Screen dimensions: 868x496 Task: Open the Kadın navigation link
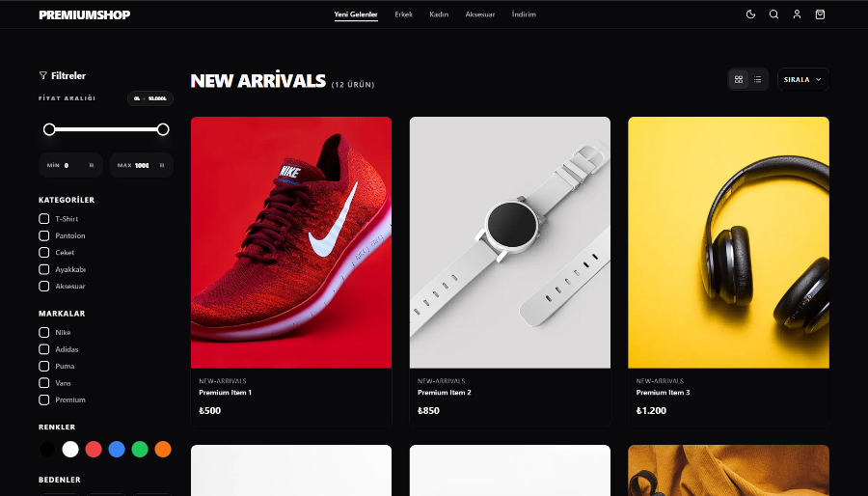(439, 14)
